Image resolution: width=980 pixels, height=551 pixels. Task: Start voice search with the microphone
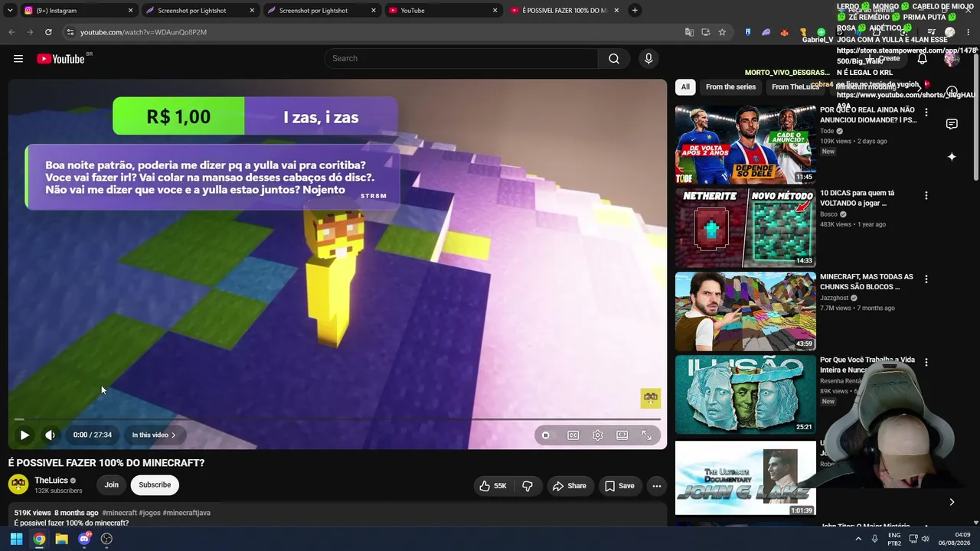[648, 59]
